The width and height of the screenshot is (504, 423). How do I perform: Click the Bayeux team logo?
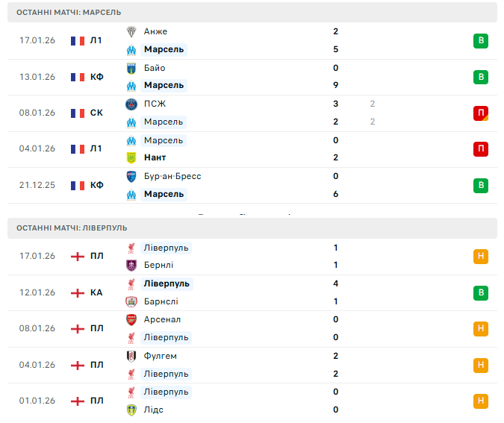(132, 68)
